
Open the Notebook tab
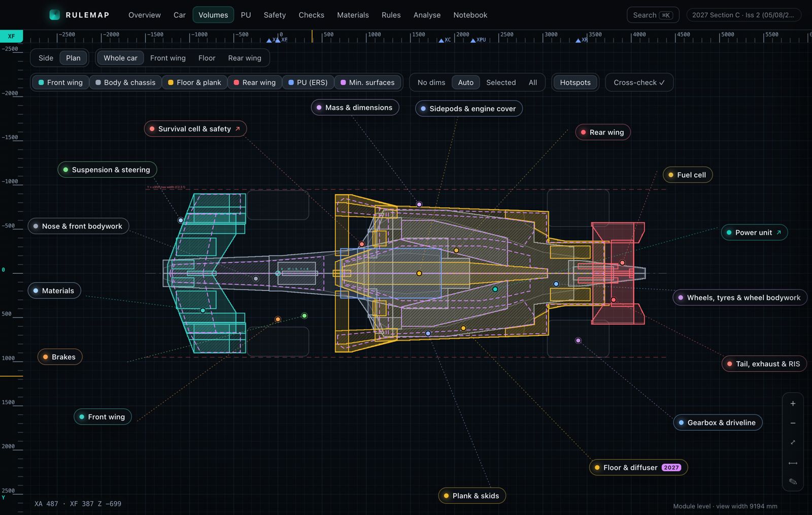pyautogui.click(x=470, y=15)
